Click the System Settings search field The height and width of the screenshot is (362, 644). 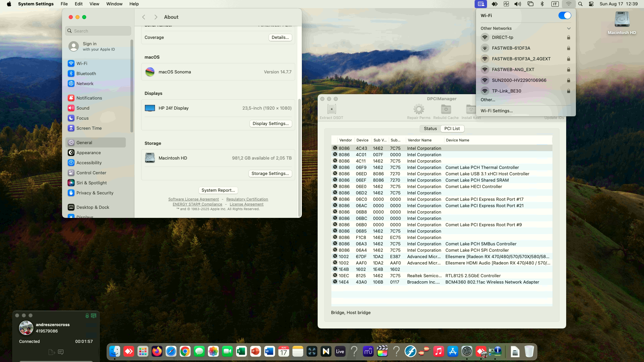(x=98, y=31)
